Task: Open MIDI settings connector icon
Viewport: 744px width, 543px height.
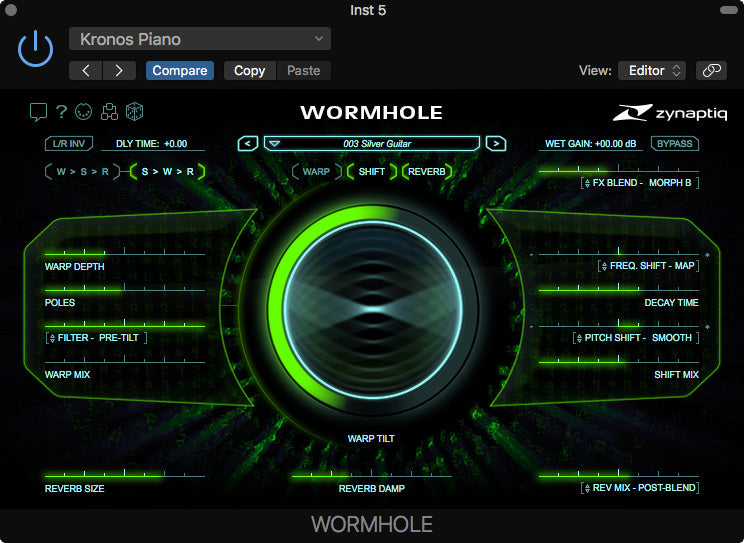Action: (x=84, y=112)
